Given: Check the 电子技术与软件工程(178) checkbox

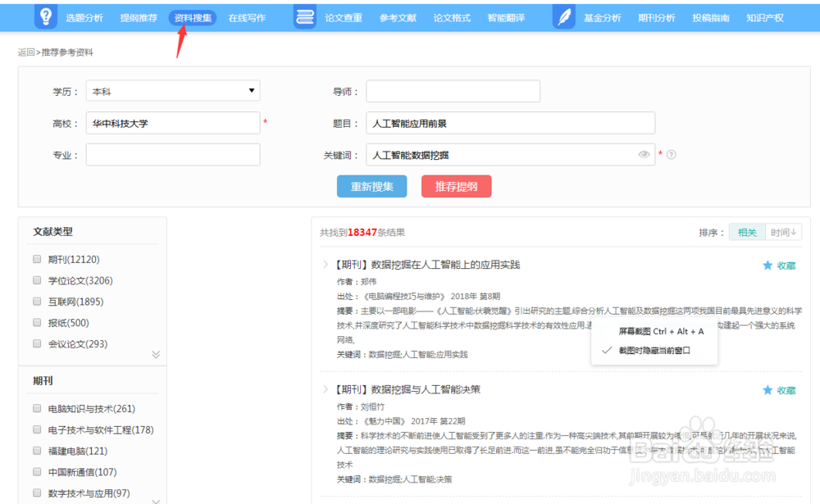Looking at the screenshot, I should click(37, 429).
